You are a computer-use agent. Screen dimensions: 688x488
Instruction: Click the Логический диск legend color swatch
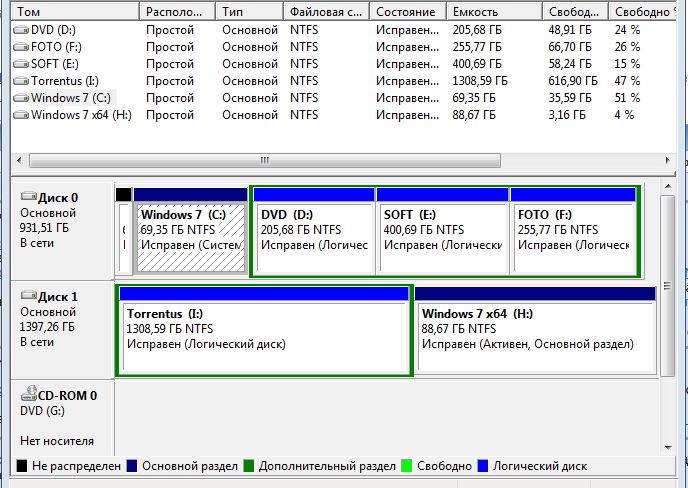pyautogui.click(x=482, y=466)
